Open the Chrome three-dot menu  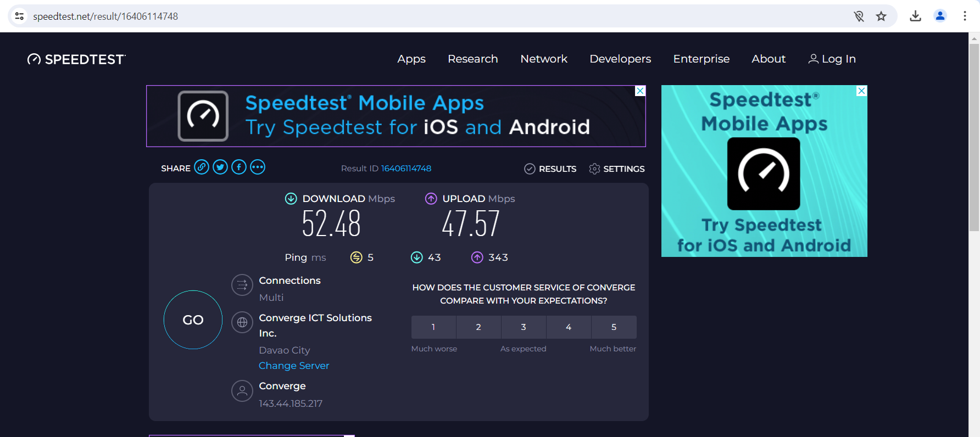[965, 16]
